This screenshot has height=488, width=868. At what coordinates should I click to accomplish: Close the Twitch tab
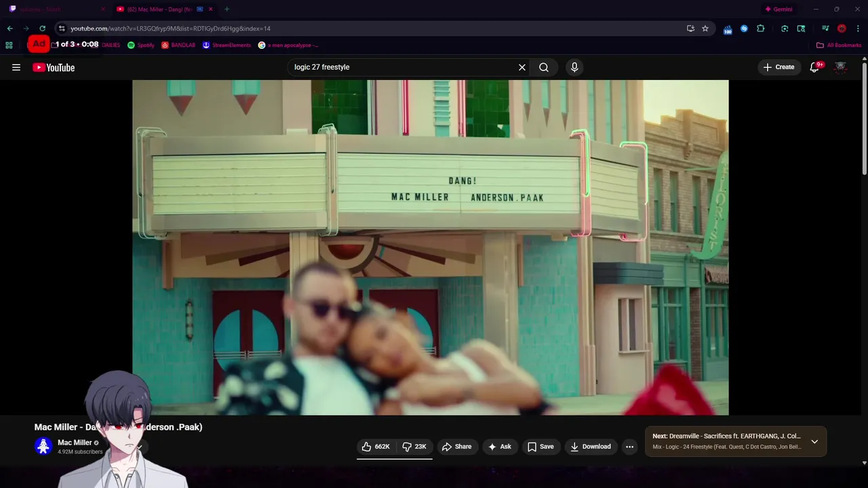pyautogui.click(x=103, y=9)
